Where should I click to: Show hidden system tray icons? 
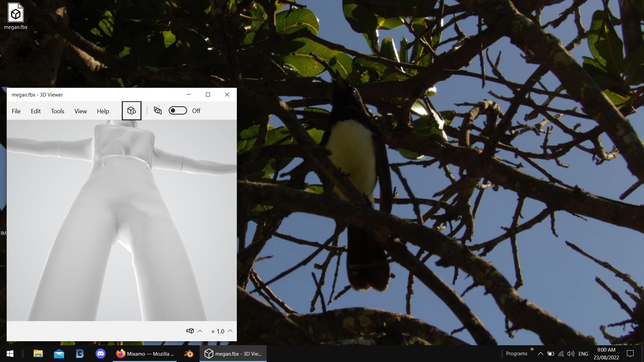point(540,354)
